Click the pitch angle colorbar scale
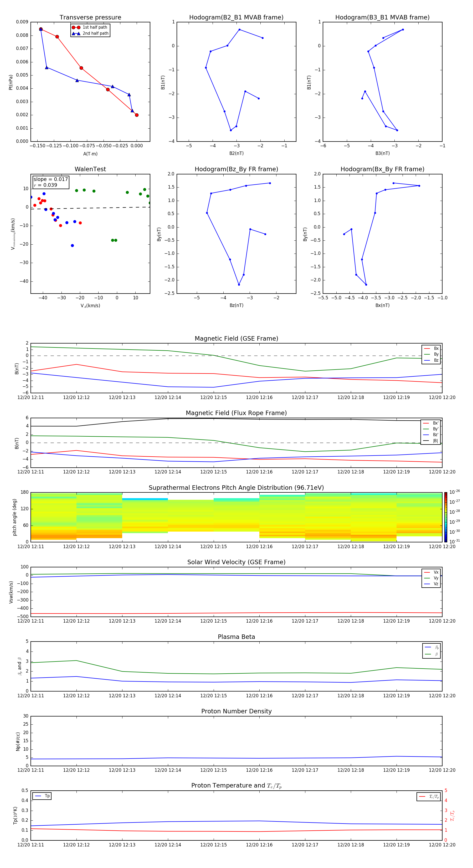The image size is (473, 868). (446, 517)
